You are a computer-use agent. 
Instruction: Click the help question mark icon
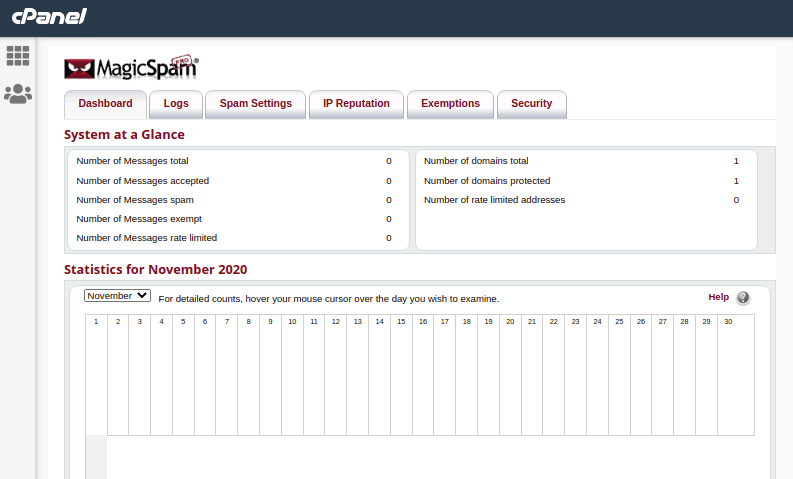[743, 298]
